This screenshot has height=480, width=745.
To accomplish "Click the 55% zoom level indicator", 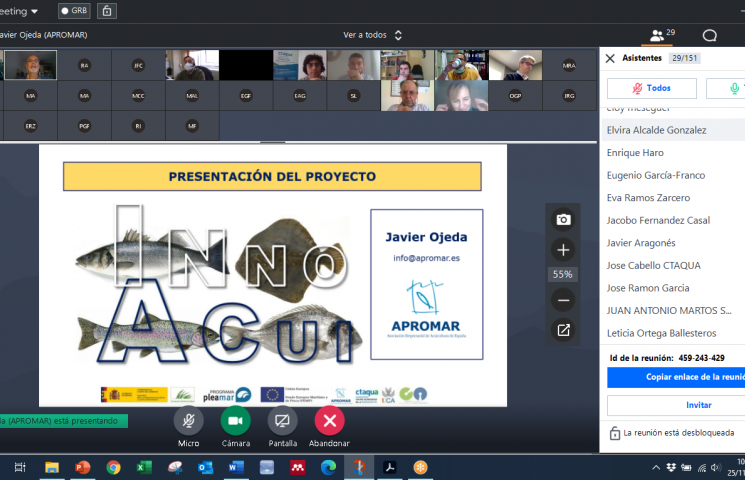I will pyautogui.click(x=563, y=274).
